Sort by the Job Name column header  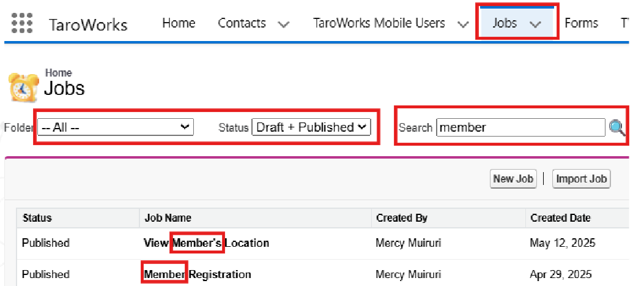pos(168,217)
